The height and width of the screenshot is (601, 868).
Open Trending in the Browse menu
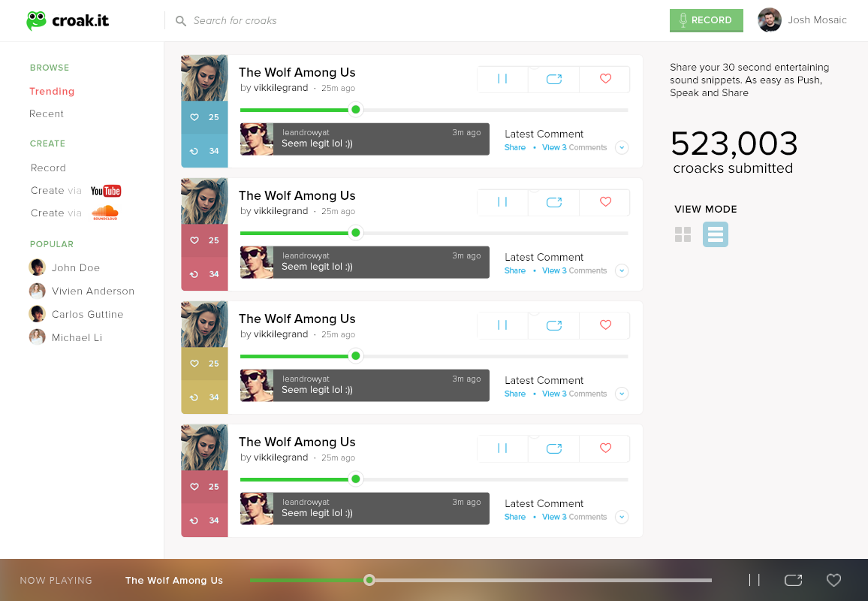(52, 92)
